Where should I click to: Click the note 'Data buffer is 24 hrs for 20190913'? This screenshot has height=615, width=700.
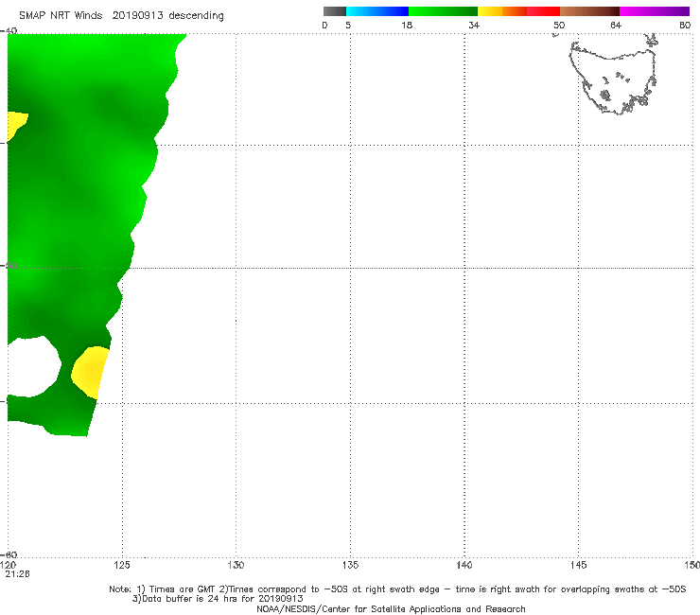(x=218, y=599)
